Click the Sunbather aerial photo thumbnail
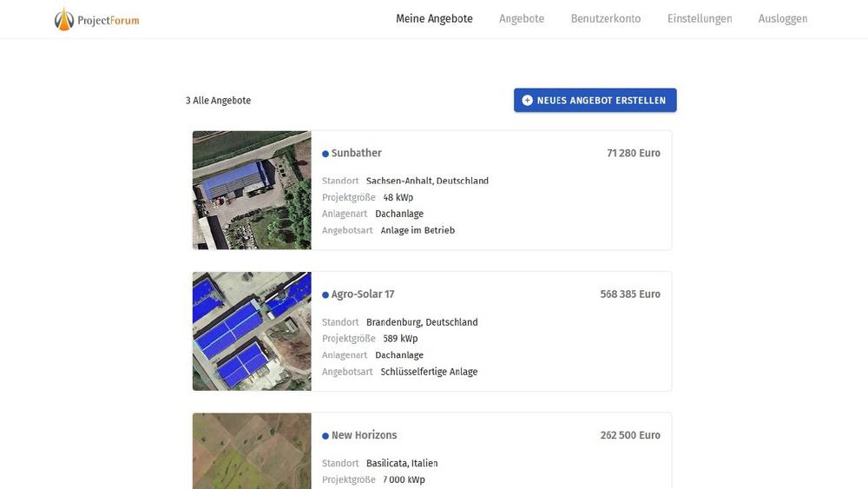This screenshot has width=868, height=489. click(x=252, y=190)
